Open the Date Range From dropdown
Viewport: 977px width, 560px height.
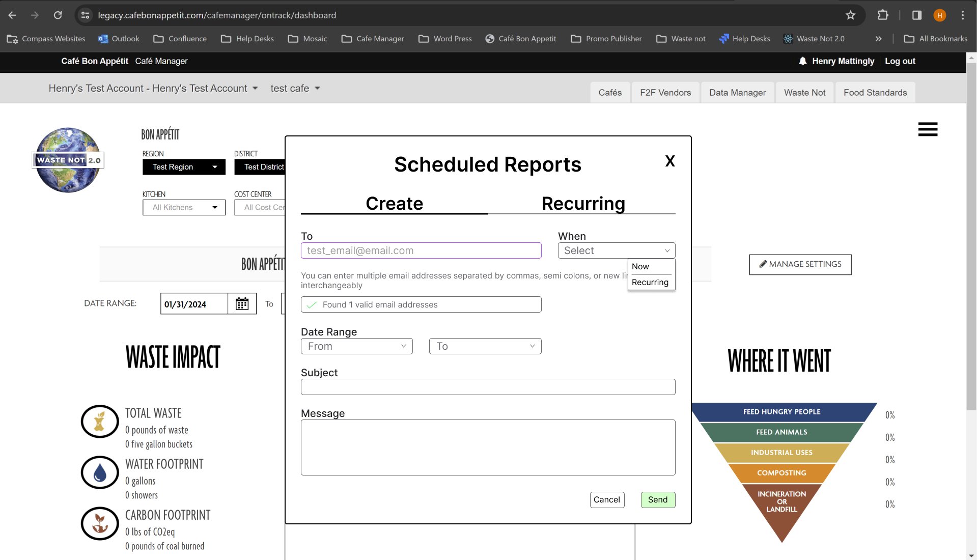pyautogui.click(x=357, y=346)
